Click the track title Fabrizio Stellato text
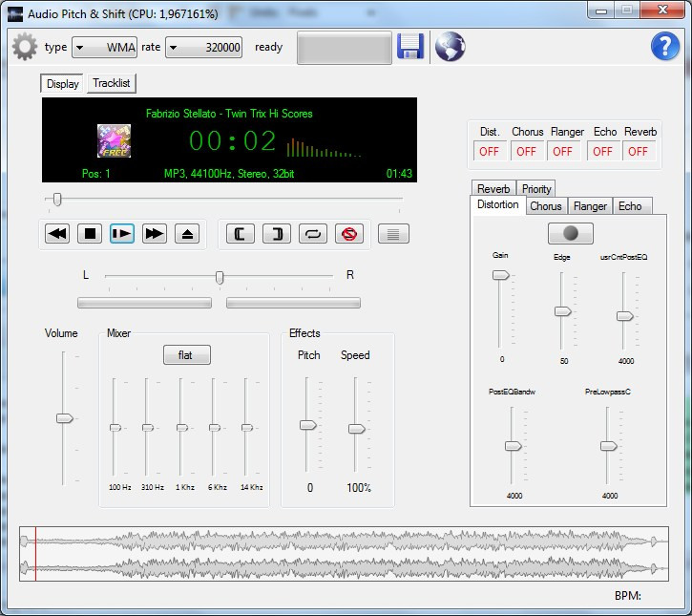The width and height of the screenshot is (692, 616). pyautogui.click(x=229, y=114)
